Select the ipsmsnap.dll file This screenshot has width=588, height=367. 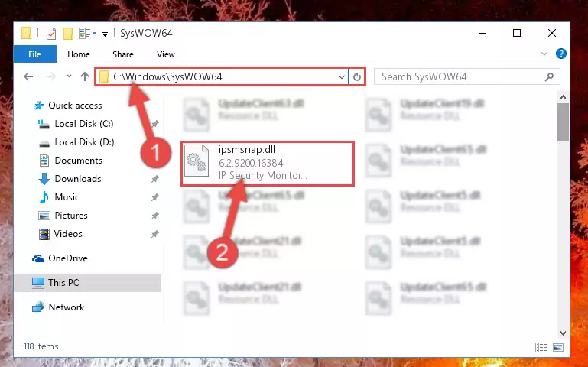(268, 163)
